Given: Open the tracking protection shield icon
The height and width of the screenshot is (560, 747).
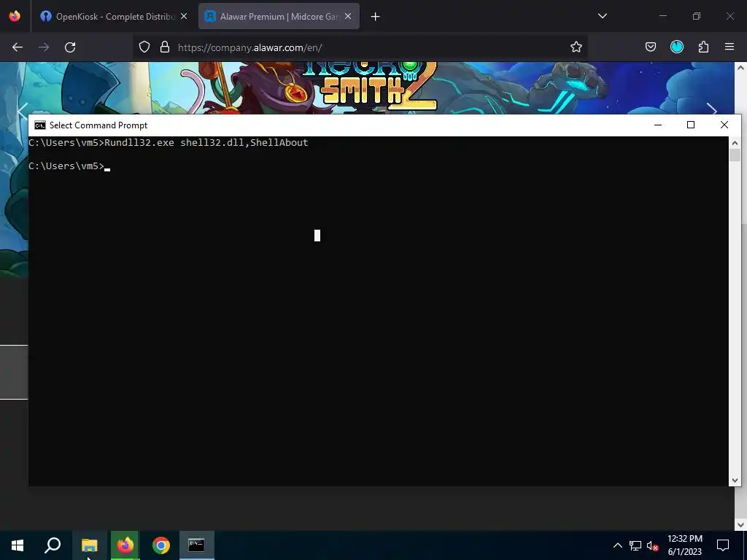Looking at the screenshot, I should coord(144,47).
